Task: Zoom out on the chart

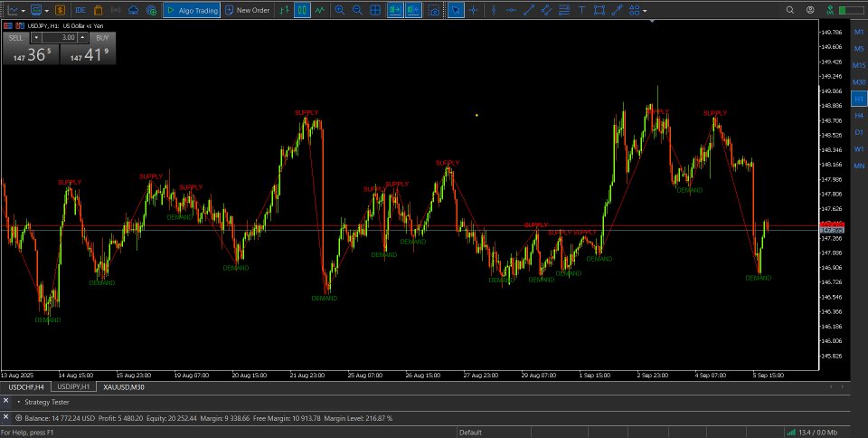Action: point(358,10)
